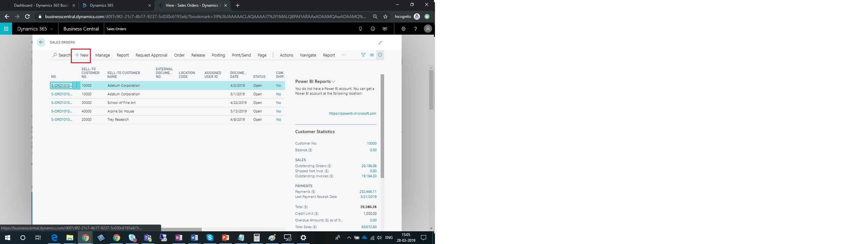Open the settings gear in header
Image resolution: width=868 pixels, height=244 pixels.
tap(403, 29)
